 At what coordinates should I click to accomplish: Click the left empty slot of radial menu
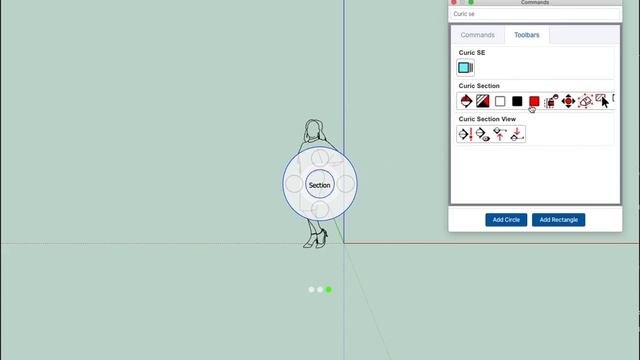[x=294, y=184]
